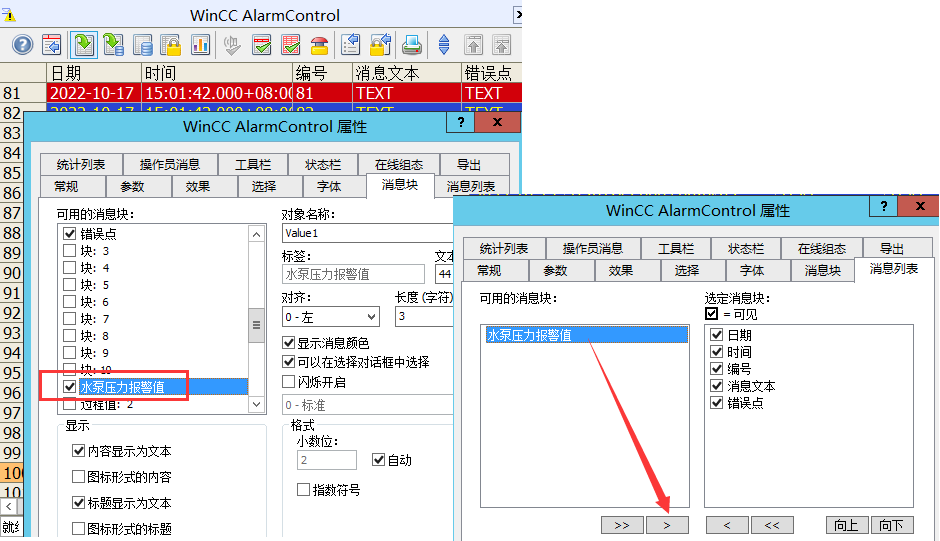
Task: Show the message list view icon
Action: click(x=83, y=45)
